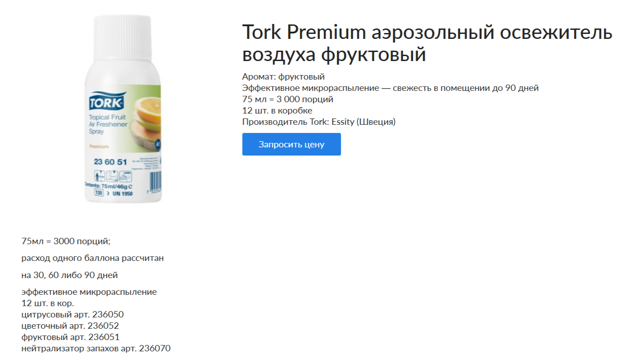Click the Tropical Fruit Air Freshener Spray label
Screen dimensions: 622x364
tap(108, 124)
